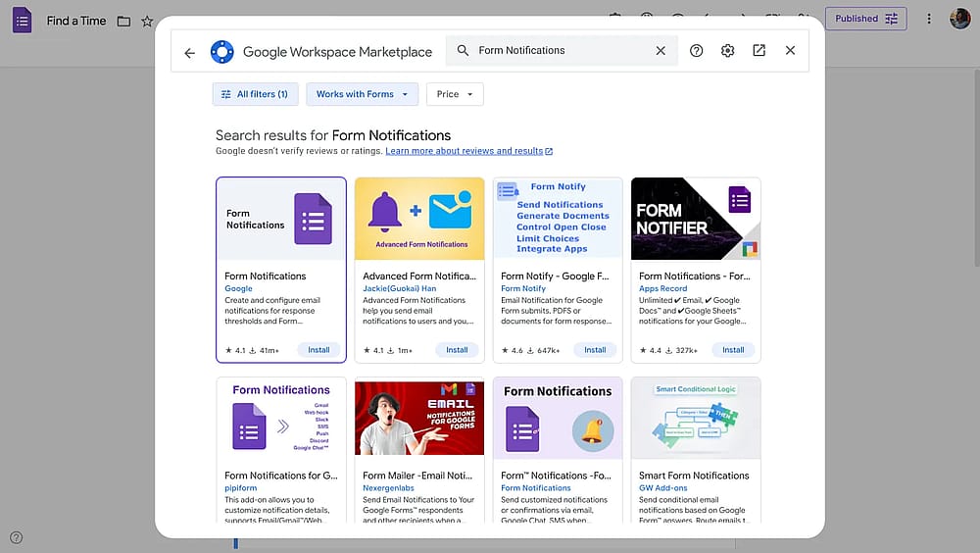Click the help icon at bottom left
The width and height of the screenshot is (980, 553).
17,537
